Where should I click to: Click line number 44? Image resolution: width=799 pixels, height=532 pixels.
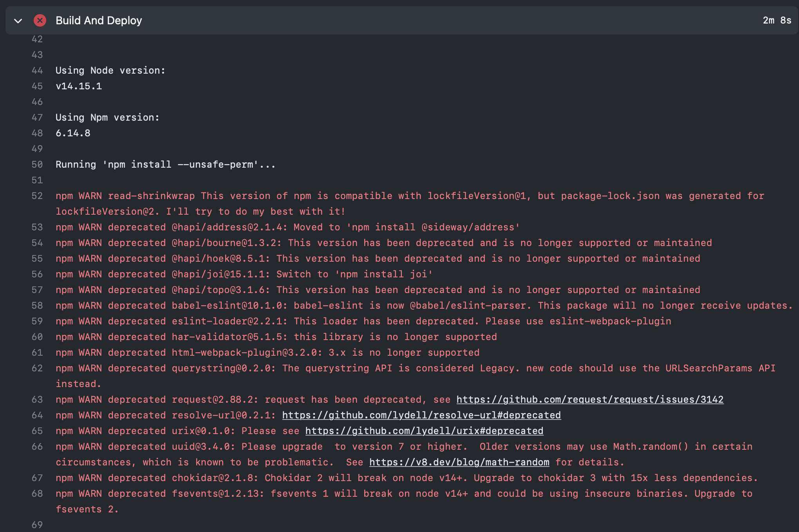[37, 71]
